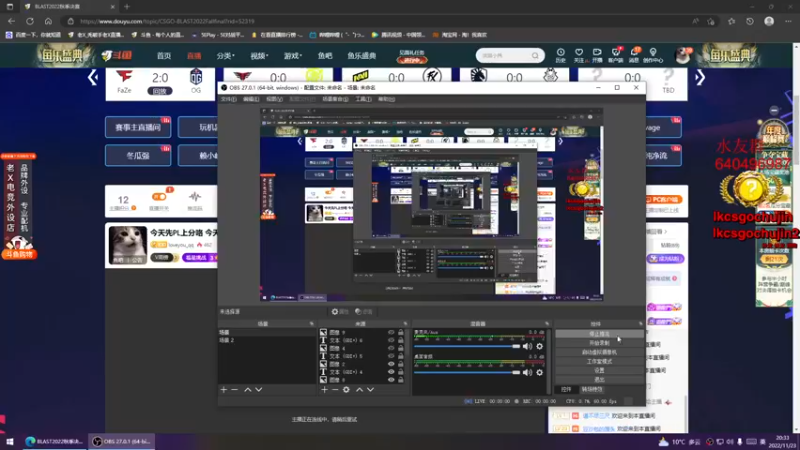Show next matches with right chevron arrow
Screen dimensions: 800x450
[700, 78]
